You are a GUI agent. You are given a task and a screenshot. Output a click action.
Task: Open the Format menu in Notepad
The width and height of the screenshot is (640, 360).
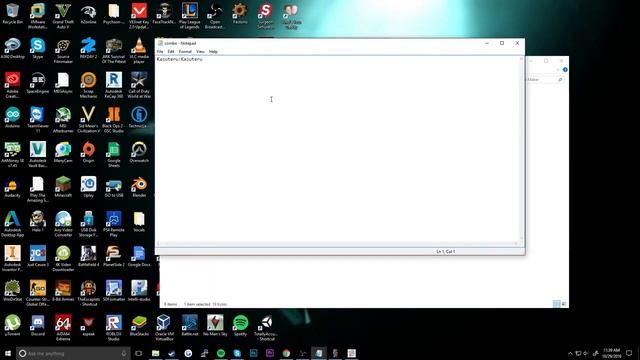coord(185,52)
